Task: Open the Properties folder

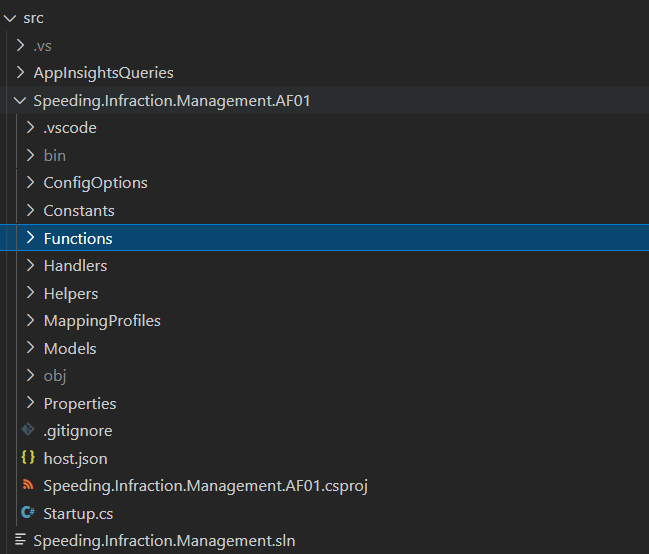Action: [x=80, y=404]
